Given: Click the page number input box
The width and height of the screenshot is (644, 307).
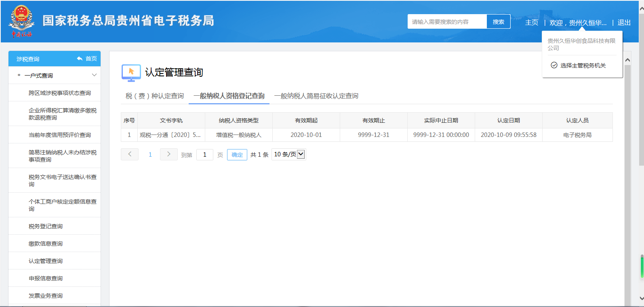Looking at the screenshot, I should 205,155.
